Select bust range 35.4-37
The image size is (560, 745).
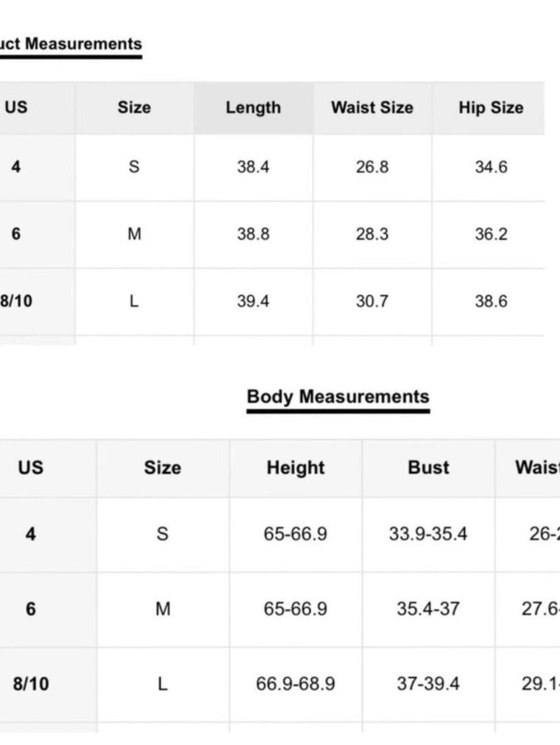pyautogui.click(x=428, y=609)
